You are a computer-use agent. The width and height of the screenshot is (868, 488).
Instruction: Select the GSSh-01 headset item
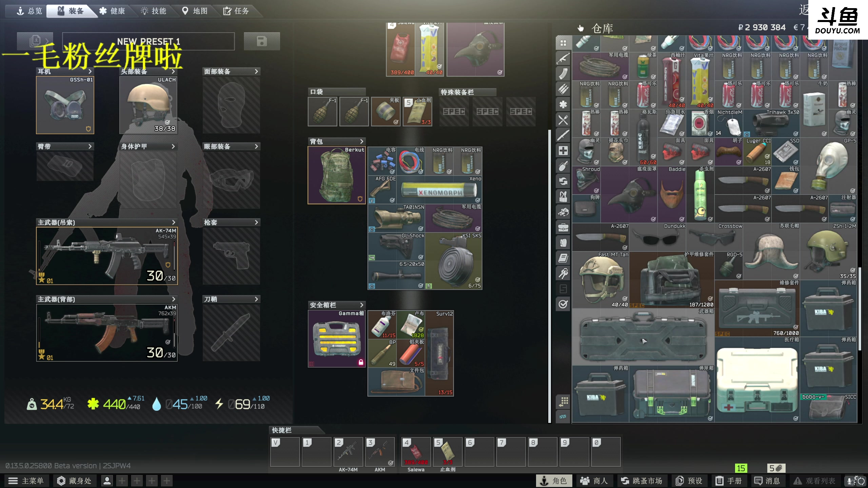pyautogui.click(x=65, y=105)
